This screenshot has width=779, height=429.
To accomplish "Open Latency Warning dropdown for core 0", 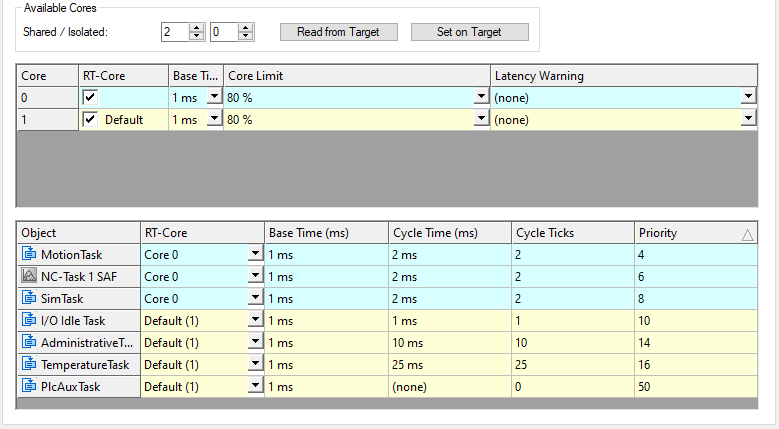I will tap(748, 96).
